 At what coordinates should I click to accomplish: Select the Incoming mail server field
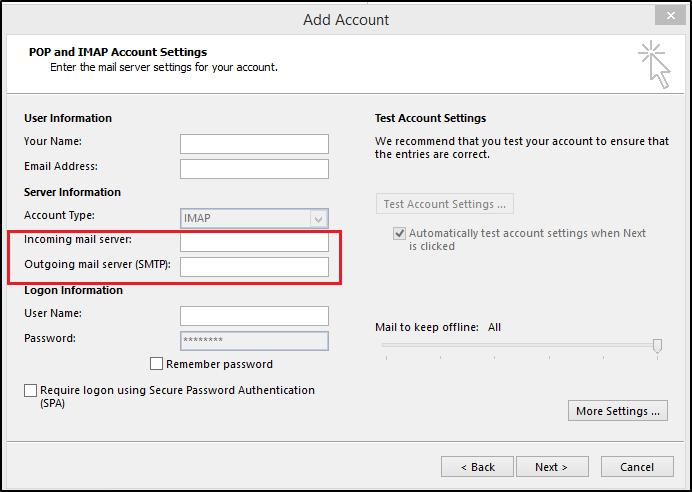tap(254, 242)
